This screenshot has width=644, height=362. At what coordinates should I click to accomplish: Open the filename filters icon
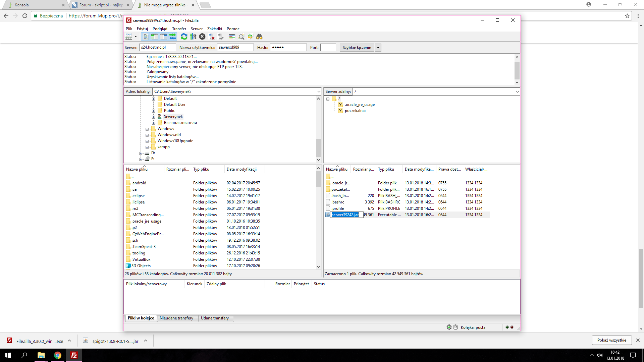(232, 37)
